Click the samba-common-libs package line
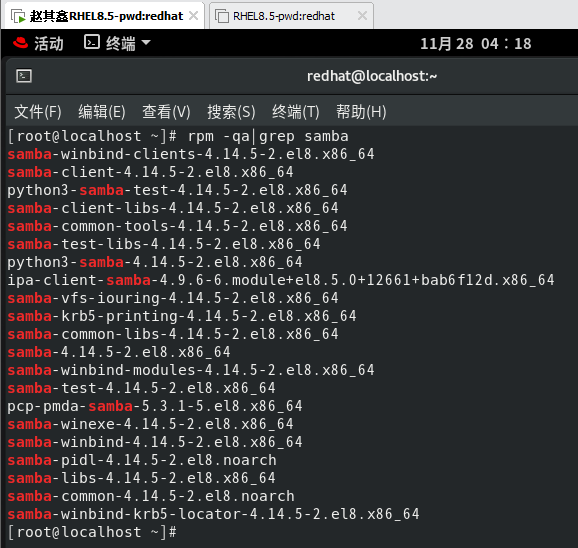578x548 pixels. point(173,335)
